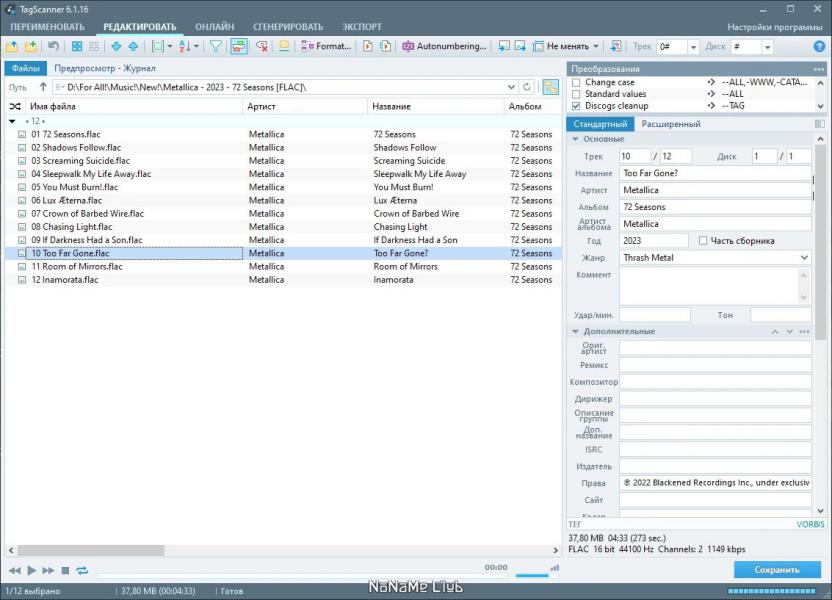Save tags with the Сохранить button
The height and width of the screenshot is (600, 832).
pos(777,570)
